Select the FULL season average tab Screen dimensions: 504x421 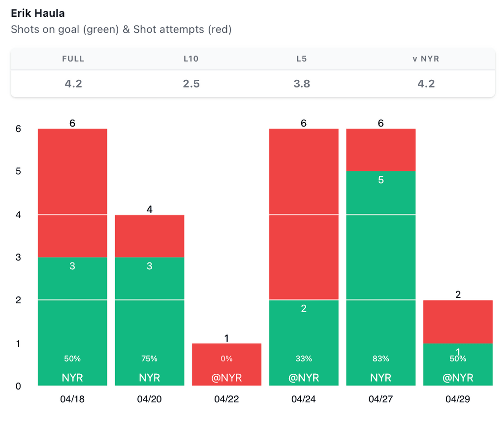pyautogui.click(x=73, y=59)
